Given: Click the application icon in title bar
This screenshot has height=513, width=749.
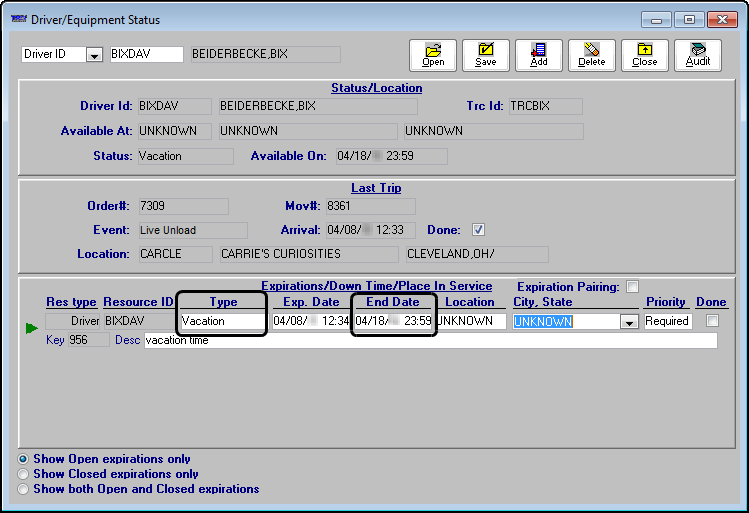Looking at the screenshot, I should (17, 20).
